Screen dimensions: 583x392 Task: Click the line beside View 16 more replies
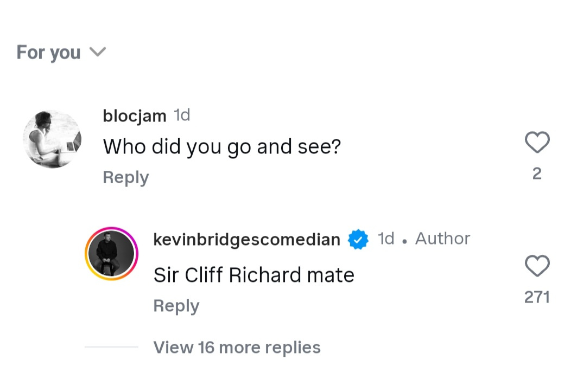[x=111, y=347]
